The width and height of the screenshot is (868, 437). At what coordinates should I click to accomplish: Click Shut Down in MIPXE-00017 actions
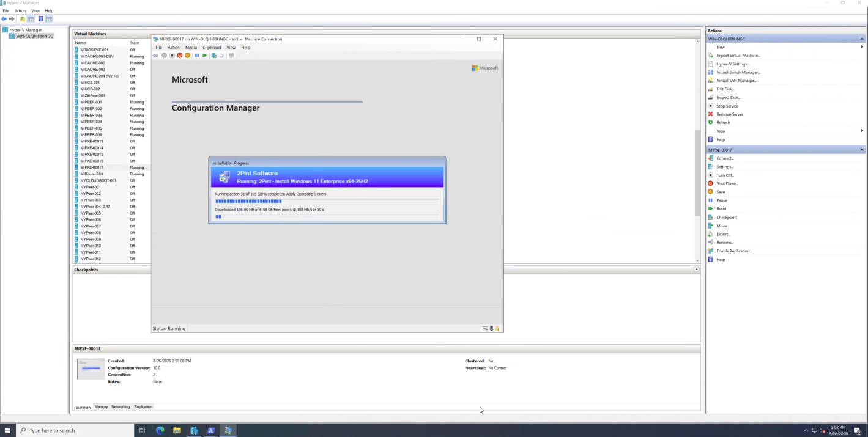click(727, 183)
